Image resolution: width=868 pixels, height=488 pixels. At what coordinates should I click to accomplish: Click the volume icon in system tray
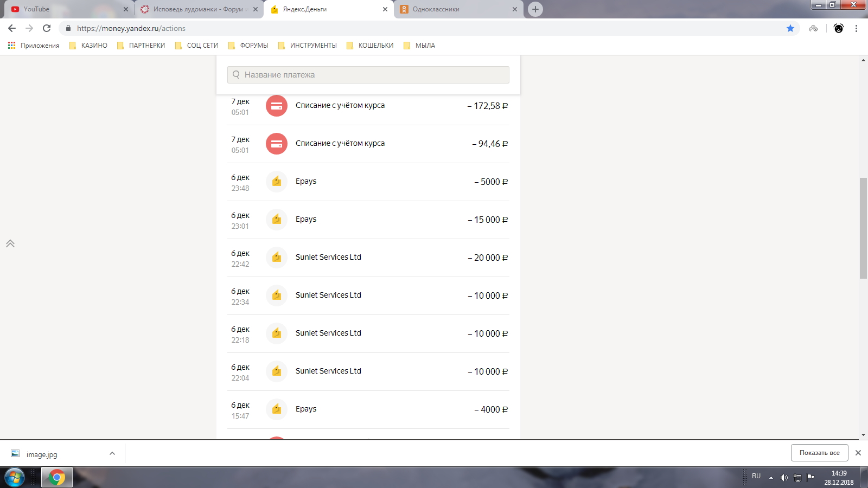783,478
